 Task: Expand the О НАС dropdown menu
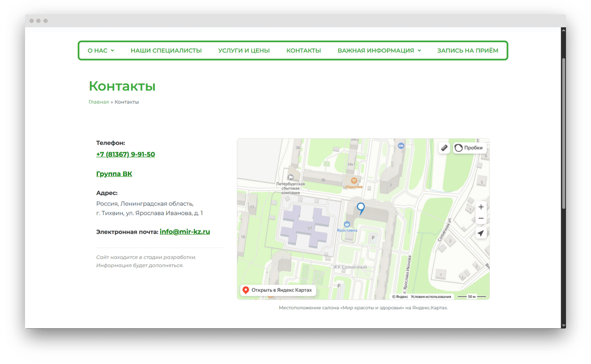(101, 50)
